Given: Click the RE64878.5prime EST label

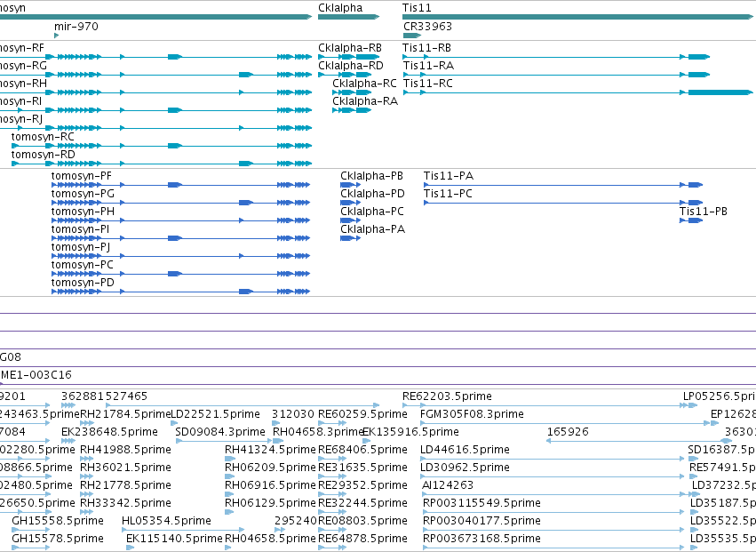Looking at the screenshot, I should 362,538.
